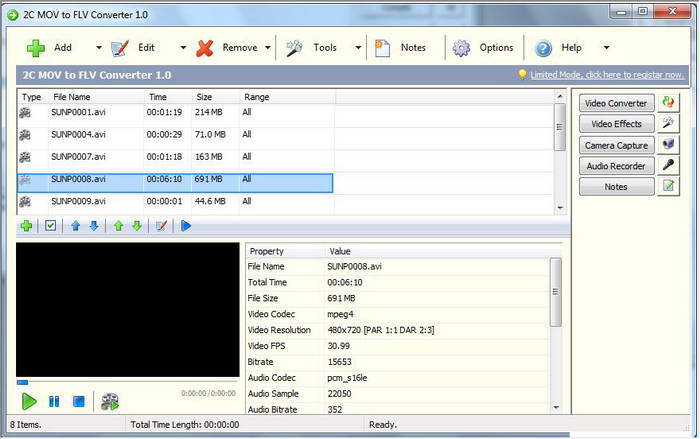Click the Audio Recorder button
Screen dimensions: 700x439
[x=617, y=166]
